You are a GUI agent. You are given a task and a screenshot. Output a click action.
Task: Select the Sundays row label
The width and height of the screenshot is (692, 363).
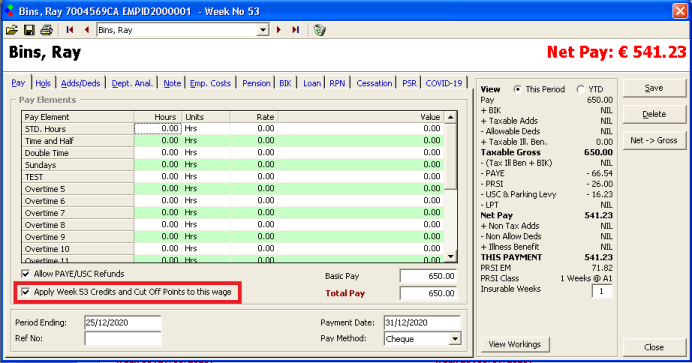pos(78,165)
